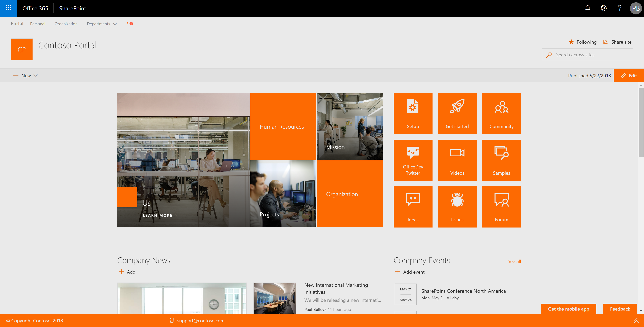Click the orange Edit page button
The width and height of the screenshot is (644, 327).
[629, 76]
